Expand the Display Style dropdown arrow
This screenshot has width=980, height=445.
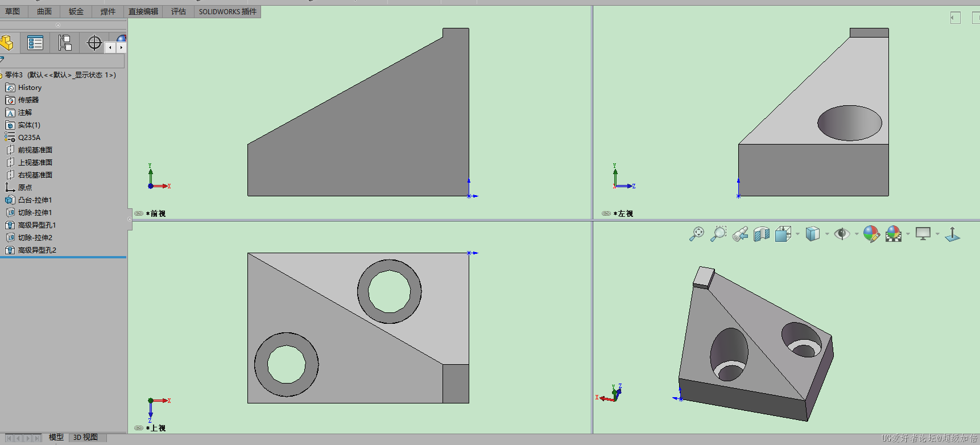coord(827,234)
